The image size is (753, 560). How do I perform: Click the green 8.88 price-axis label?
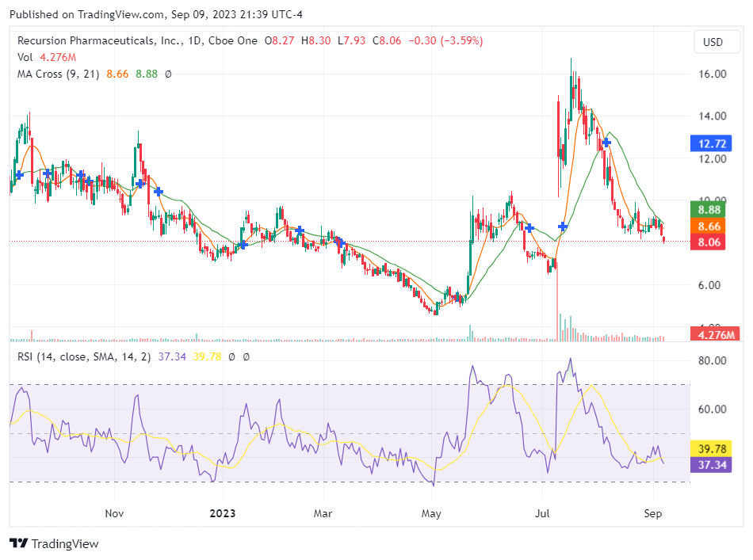[709, 210]
